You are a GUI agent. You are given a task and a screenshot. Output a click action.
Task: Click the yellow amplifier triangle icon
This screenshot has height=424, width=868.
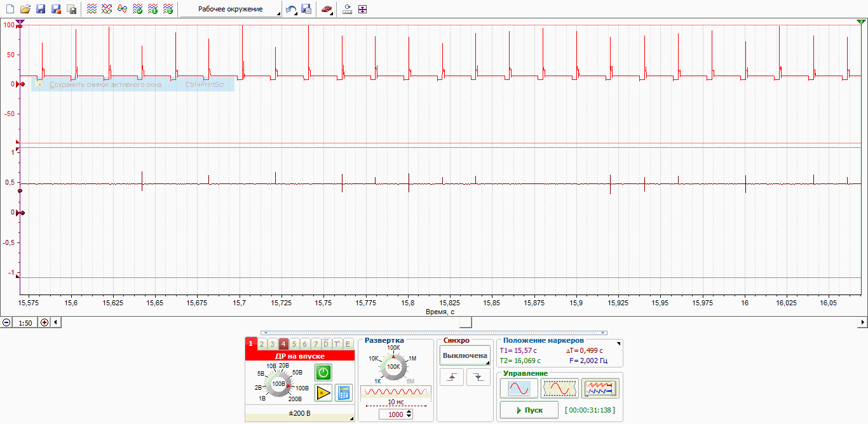[x=323, y=392]
